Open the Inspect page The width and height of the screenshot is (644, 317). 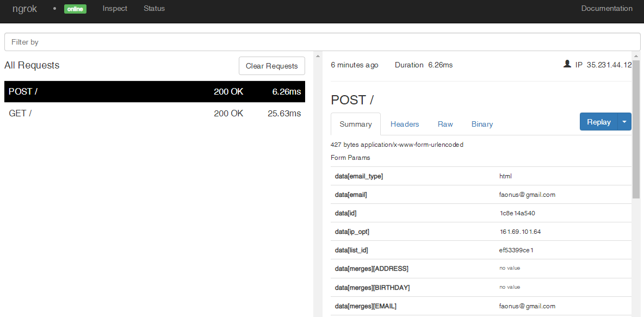coord(115,9)
